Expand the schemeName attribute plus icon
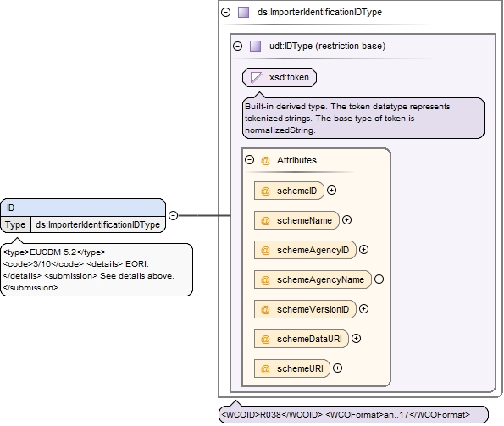The height and width of the screenshot is (426, 504). (x=346, y=219)
